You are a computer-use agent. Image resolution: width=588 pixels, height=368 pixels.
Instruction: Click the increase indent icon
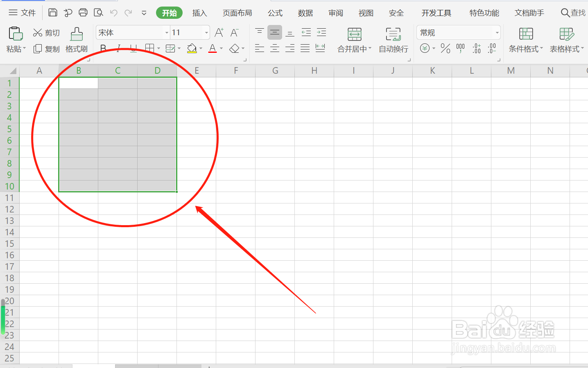pyautogui.click(x=321, y=32)
